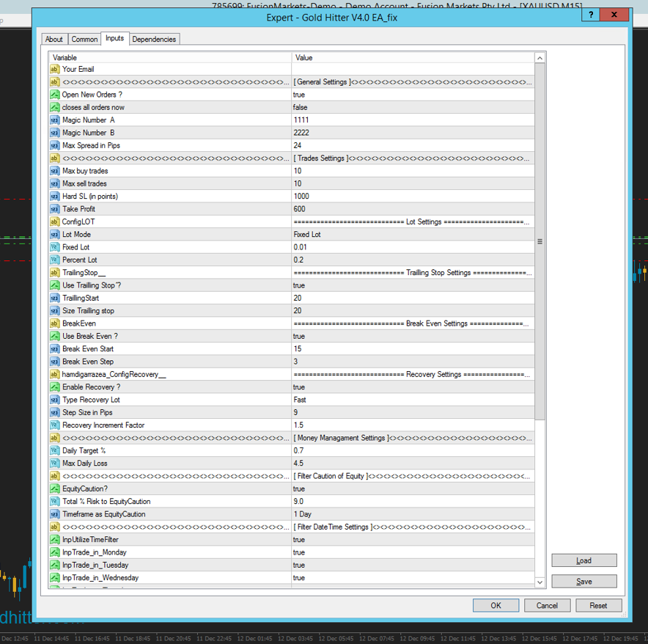Click the integer icon for Max buy trades
The image size is (648, 644).
[54, 171]
